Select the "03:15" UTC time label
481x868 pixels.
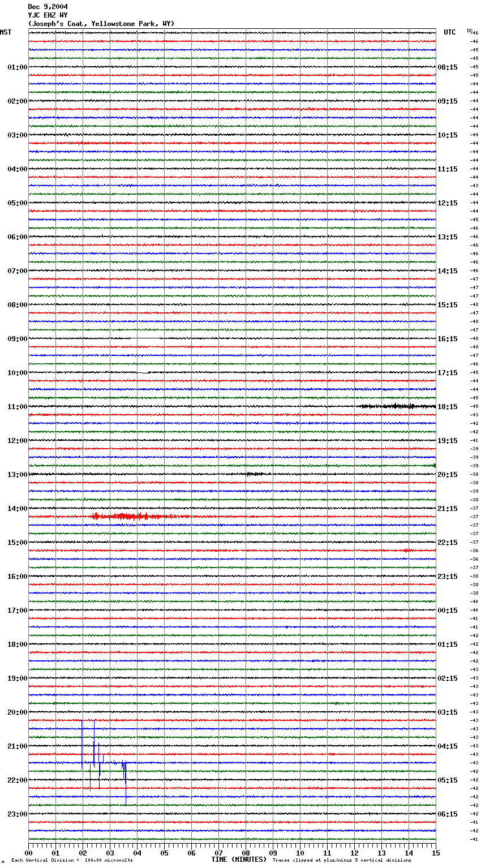(x=448, y=712)
